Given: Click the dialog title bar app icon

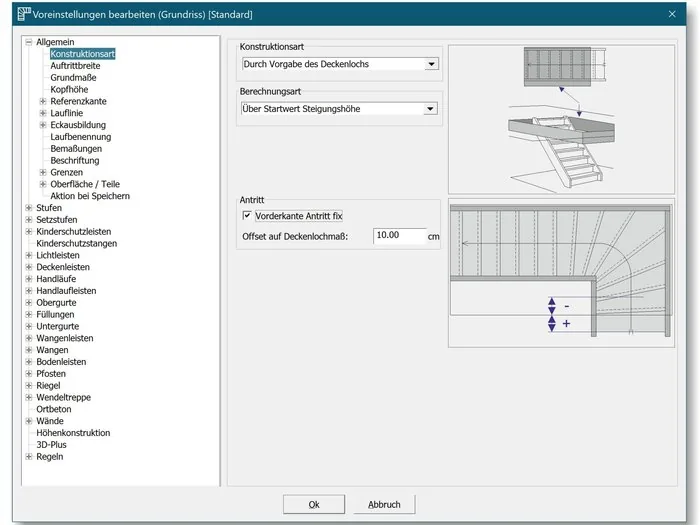Looking at the screenshot, I should [24, 14].
